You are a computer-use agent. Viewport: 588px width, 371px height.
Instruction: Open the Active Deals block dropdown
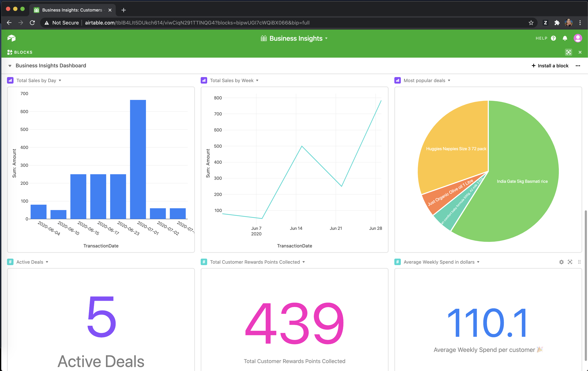coord(47,262)
